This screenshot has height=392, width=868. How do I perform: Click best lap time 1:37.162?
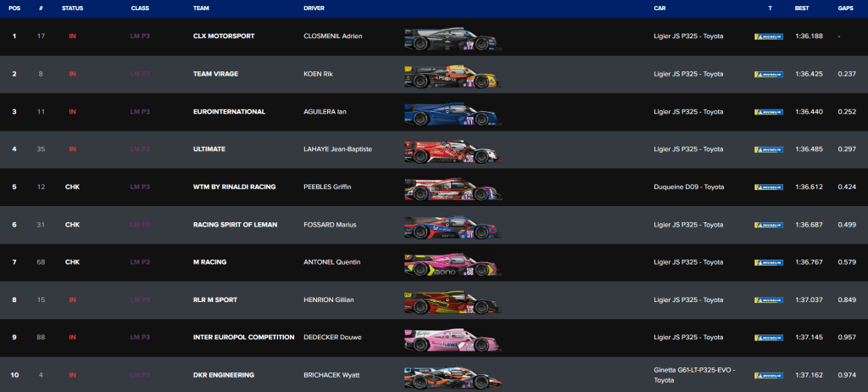point(809,375)
